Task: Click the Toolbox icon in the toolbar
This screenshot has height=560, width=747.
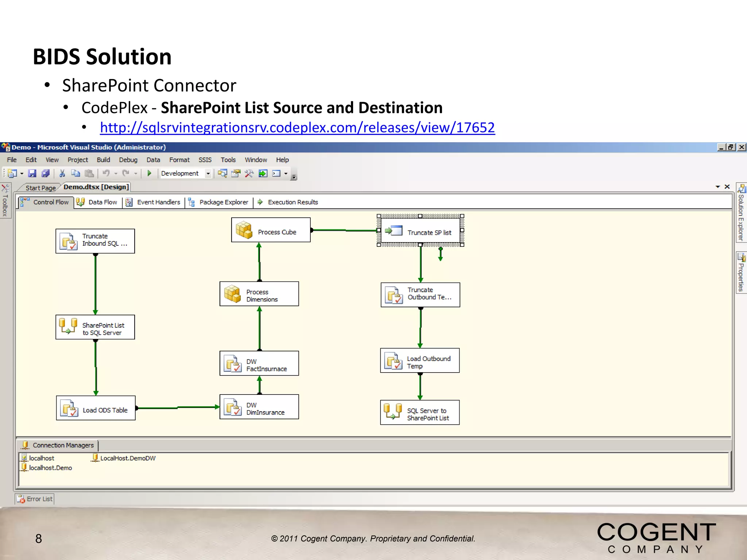Action: click(x=249, y=174)
